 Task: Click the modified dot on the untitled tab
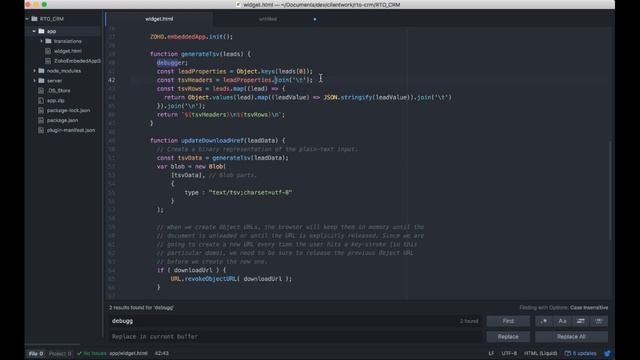click(x=315, y=19)
